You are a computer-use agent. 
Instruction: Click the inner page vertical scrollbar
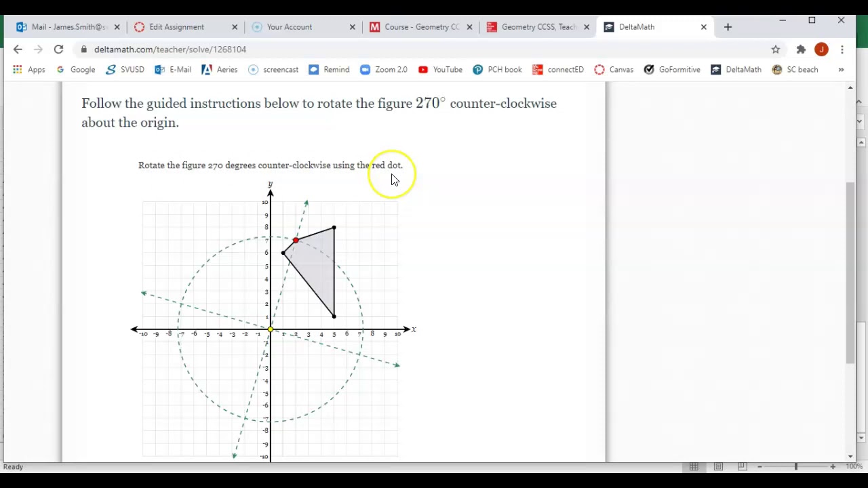coord(850,273)
